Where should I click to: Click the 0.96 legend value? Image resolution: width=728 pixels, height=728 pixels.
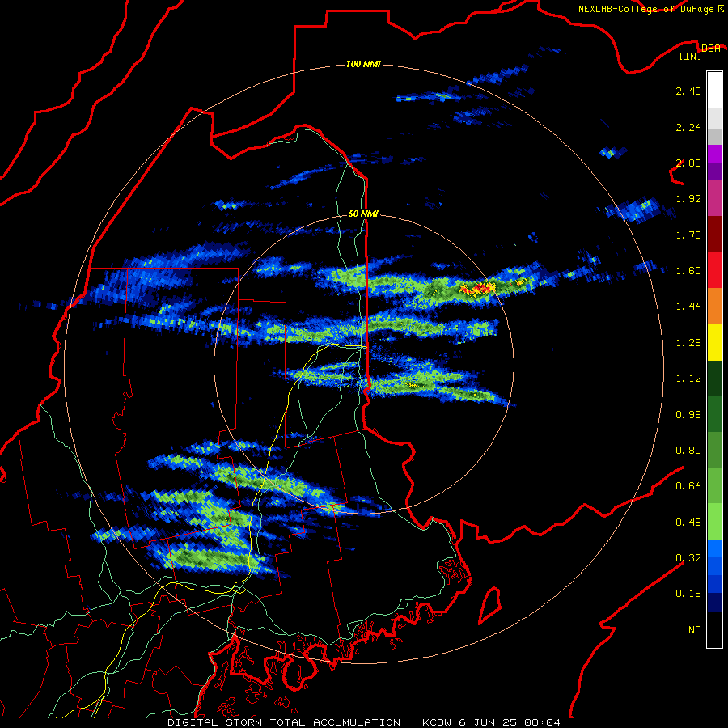point(688,415)
